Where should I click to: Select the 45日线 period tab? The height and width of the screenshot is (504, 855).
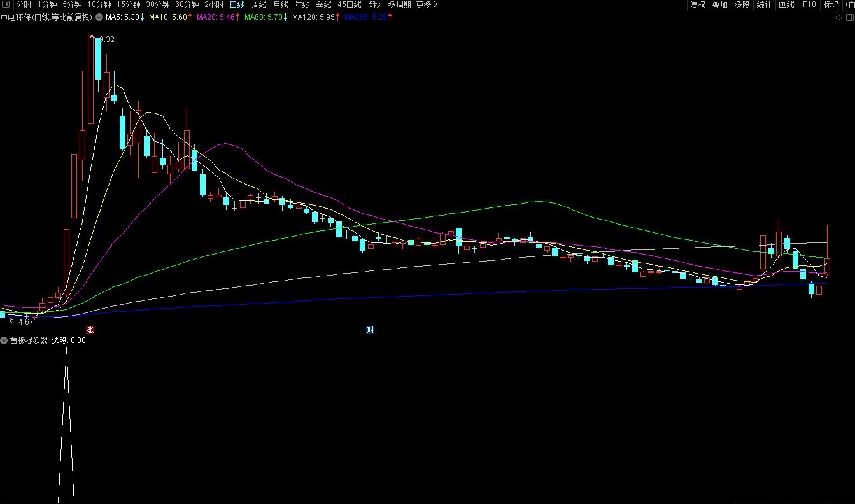pyautogui.click(x=350, y=4)
